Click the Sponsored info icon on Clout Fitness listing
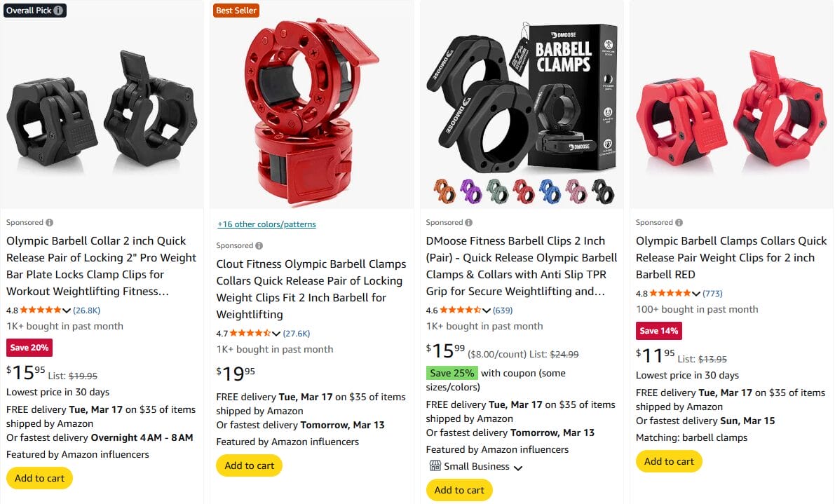Image resolution: width=835 pixels, height=504 pixels. click(259, 245)
